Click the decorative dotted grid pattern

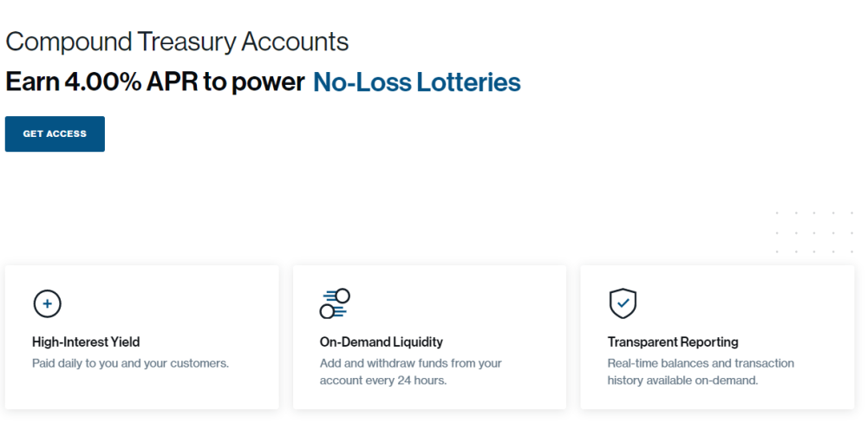tap(814, 231)
